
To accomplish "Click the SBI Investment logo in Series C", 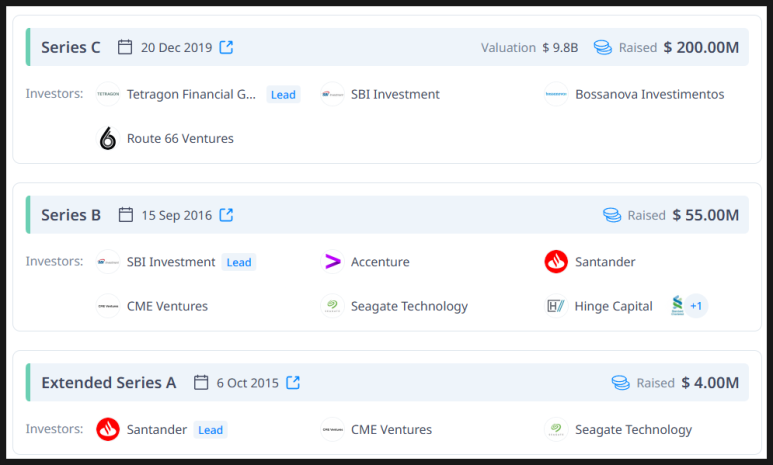I will click(332, 94).
